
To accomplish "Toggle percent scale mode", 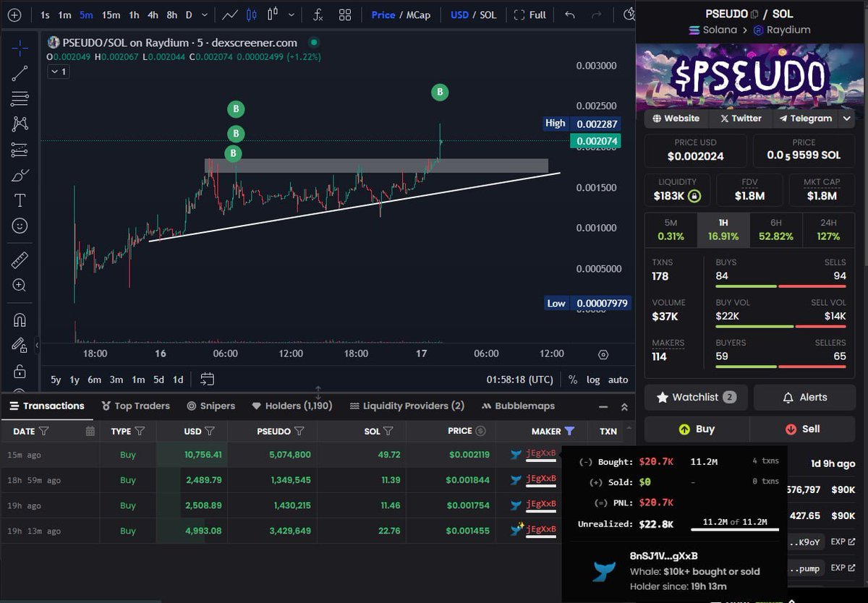I will pyautogui.click(x=573, y=379).
